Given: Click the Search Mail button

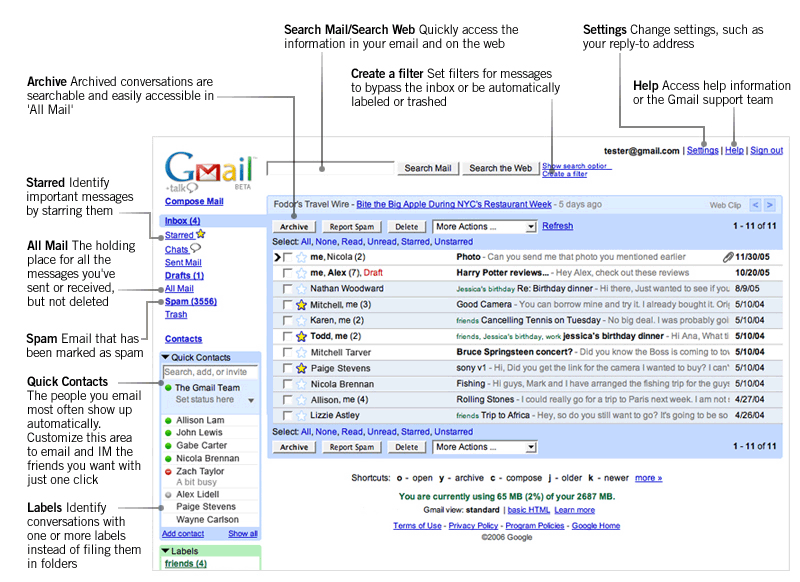Looking at the screenshot, I should [428, 168].
